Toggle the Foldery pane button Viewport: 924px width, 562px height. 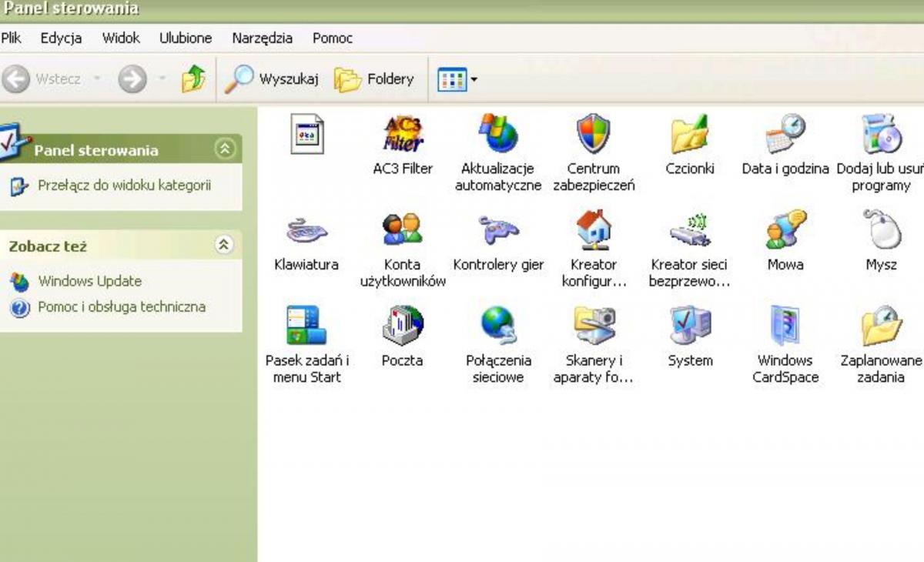coord(373,79)
